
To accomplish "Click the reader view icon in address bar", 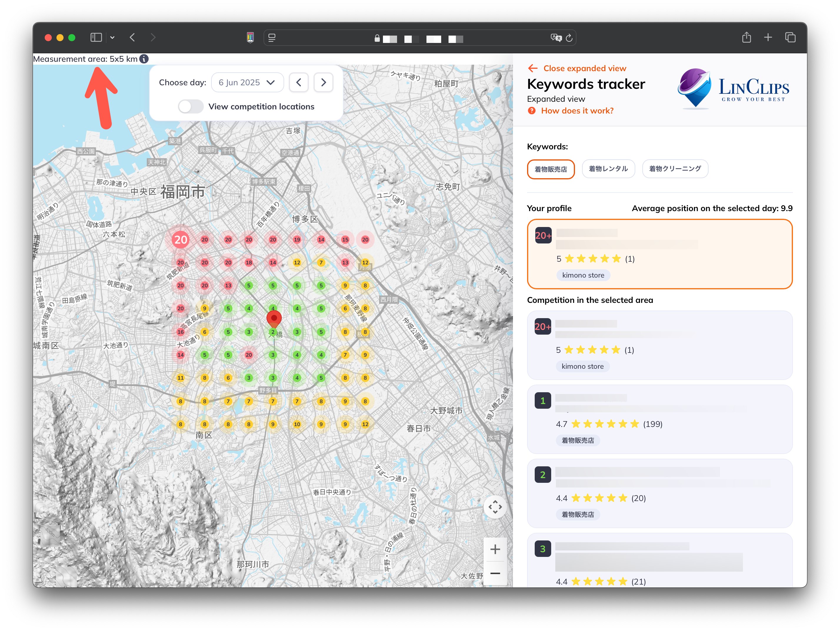I will tap(272, 38).
